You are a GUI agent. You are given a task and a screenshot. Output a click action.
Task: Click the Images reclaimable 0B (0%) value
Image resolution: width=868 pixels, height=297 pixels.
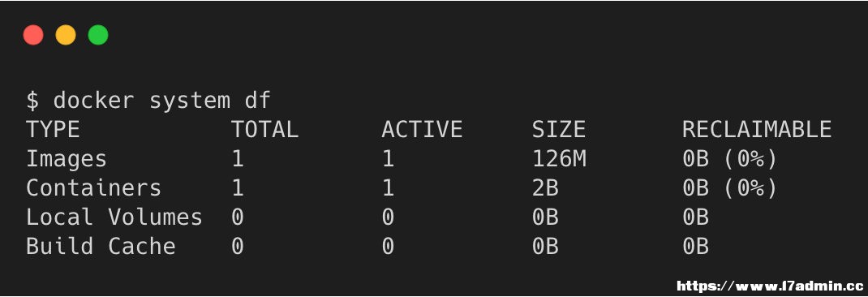tap(729, 159)
